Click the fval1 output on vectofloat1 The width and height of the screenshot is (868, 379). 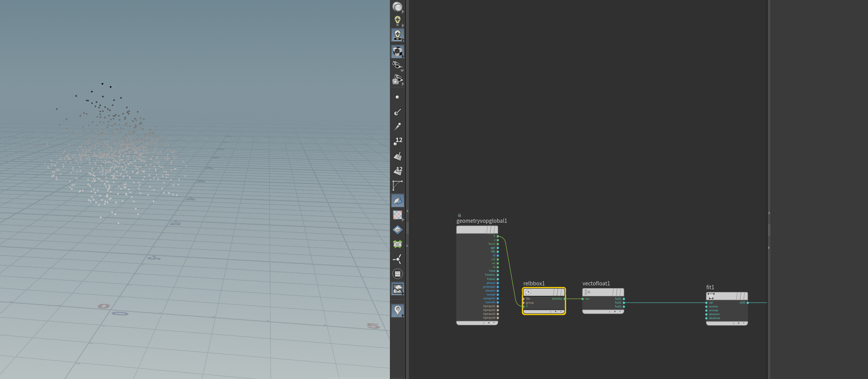[624, 299]
